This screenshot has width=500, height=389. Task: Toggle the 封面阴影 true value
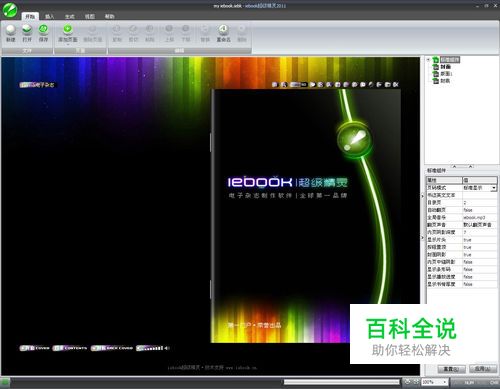(x=479, y=255)
